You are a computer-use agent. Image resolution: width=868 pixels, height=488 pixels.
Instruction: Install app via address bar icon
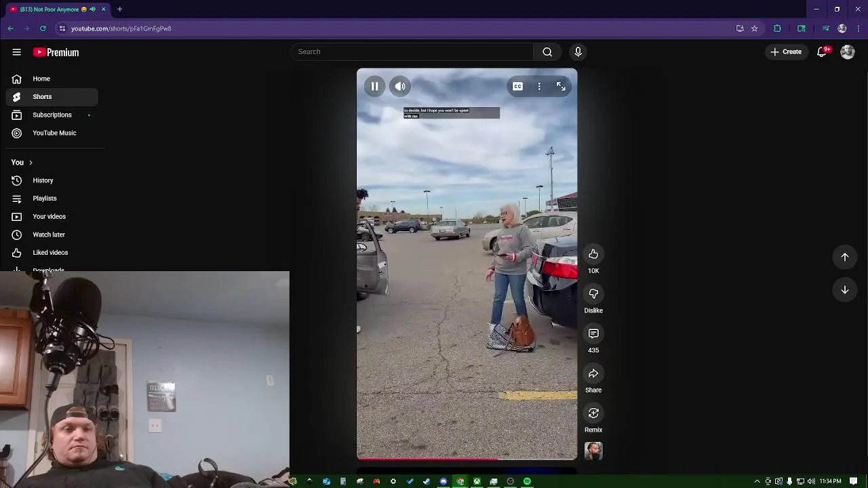[x=740, y=28]
